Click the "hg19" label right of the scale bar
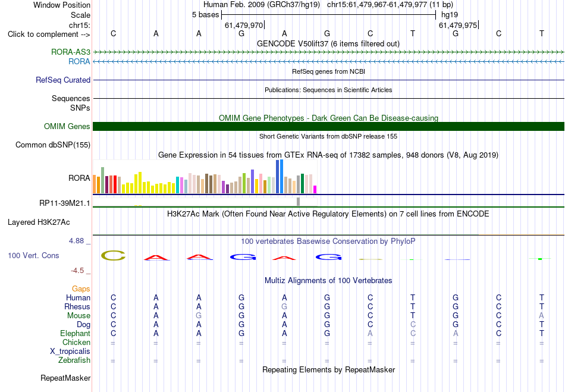The width and height of the screenshot is (565, 392). click(x=450, y=15)
